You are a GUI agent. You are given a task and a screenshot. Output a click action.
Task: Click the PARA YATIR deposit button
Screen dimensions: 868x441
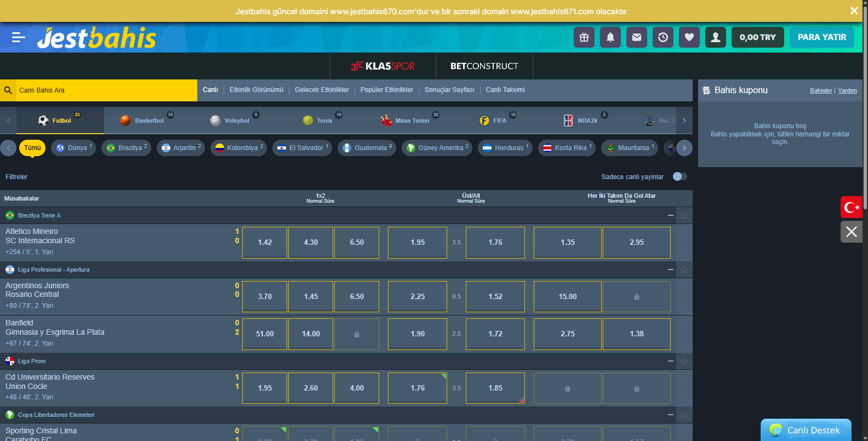pos(821,37)
